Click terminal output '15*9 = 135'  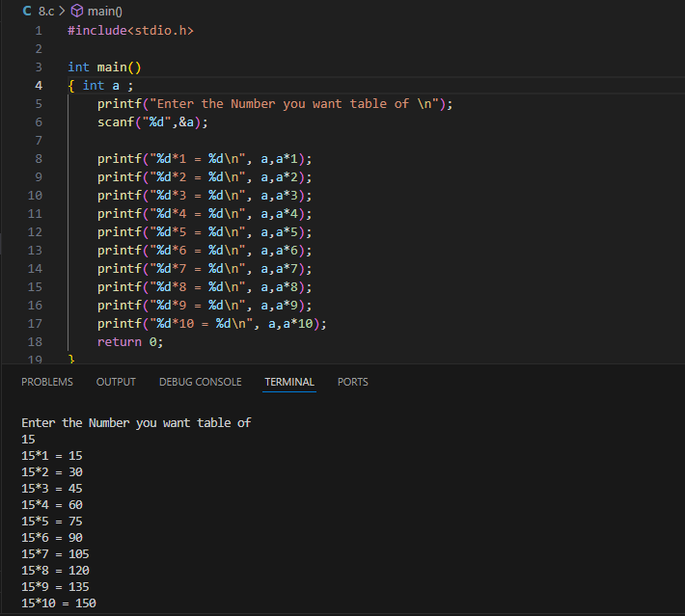tap(56, 587)
